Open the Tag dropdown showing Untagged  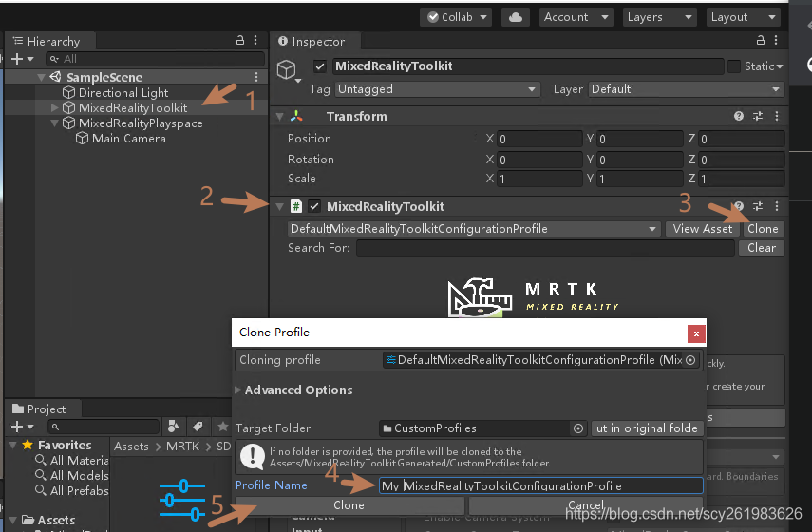437,89
